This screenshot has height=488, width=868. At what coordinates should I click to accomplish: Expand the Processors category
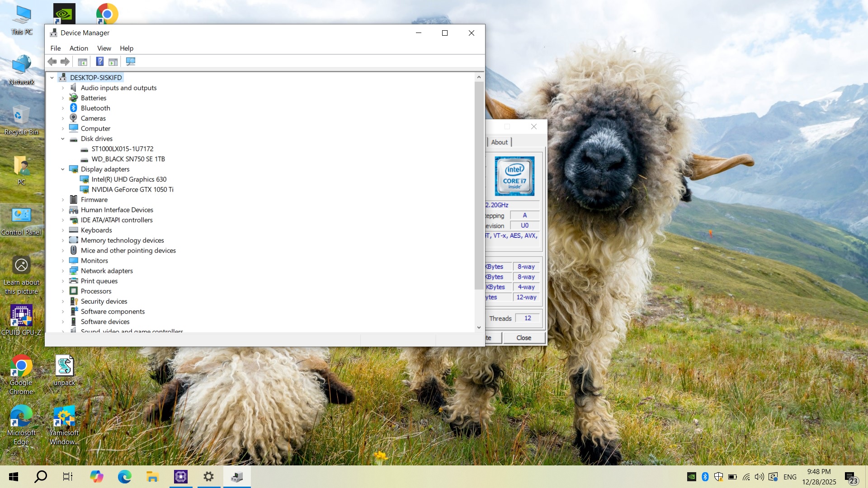pyautogui.click(x=63, y=291)
